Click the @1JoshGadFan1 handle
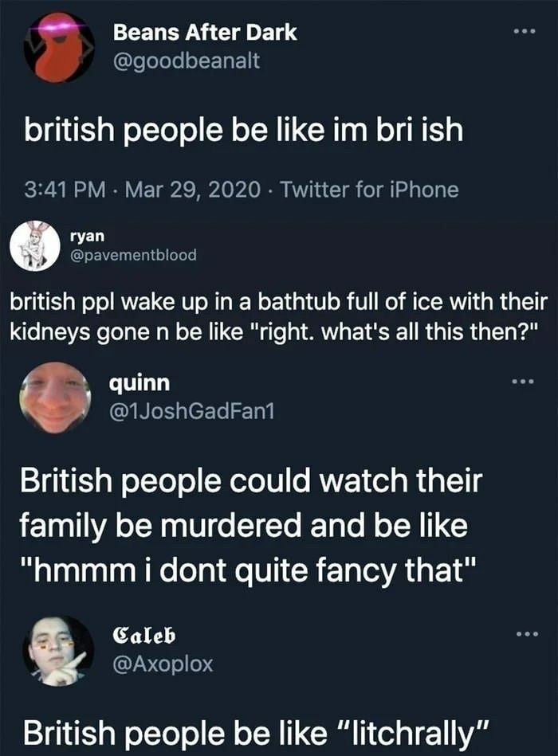Viewport: 558px width, 756px height. pyautogui.click(x=192, y=411)
